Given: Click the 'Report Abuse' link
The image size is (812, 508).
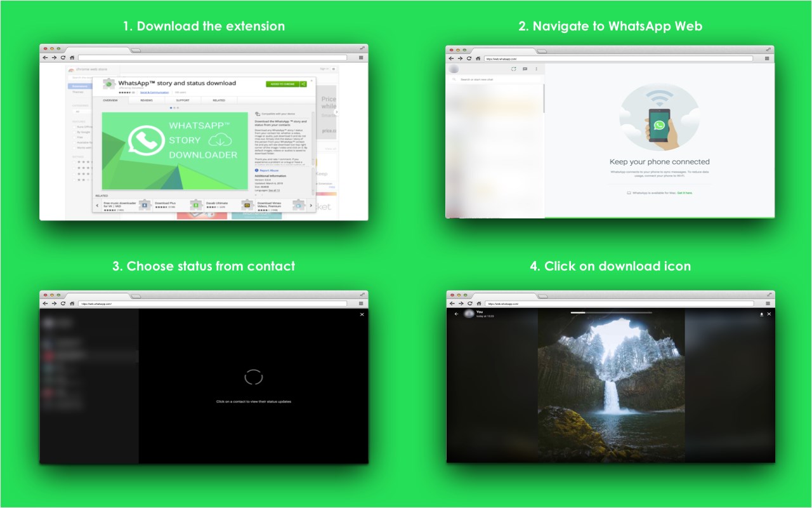Looking at the screenshot, I should click(x=268, y=170).
